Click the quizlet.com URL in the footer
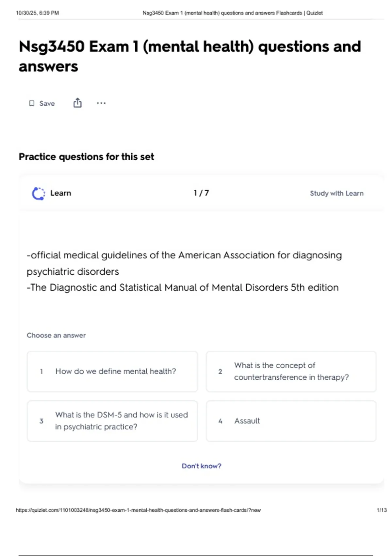Image resolution: width=392 pixels, height=556 pixels. pos(138,510)
